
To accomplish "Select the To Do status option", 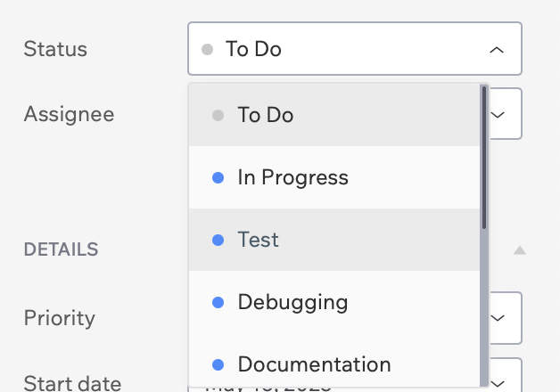I will [334, 115].
